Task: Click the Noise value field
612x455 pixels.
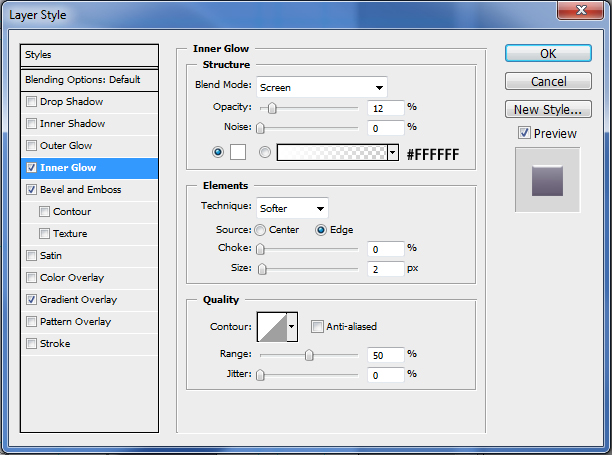Action: tap(386, 128)
